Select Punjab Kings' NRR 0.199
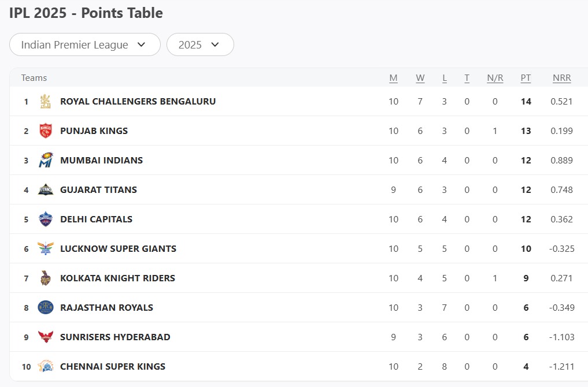 click(562, 131)
